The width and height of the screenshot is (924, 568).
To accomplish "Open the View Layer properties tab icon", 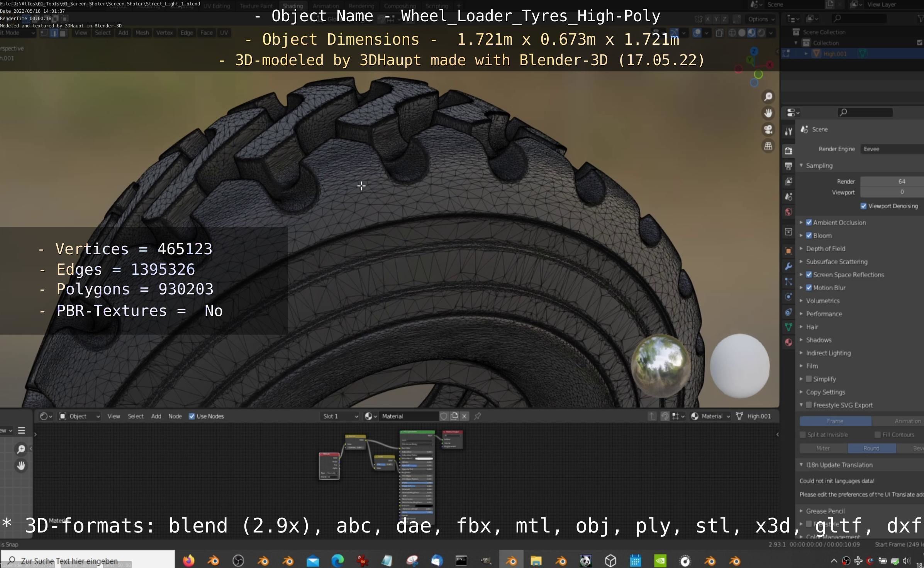I will tap(788, 181).
